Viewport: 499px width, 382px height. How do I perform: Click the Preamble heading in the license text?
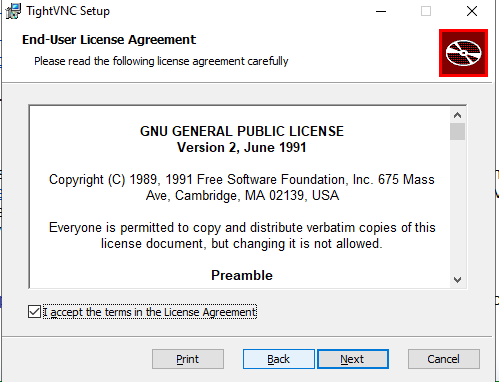[242, 275]
